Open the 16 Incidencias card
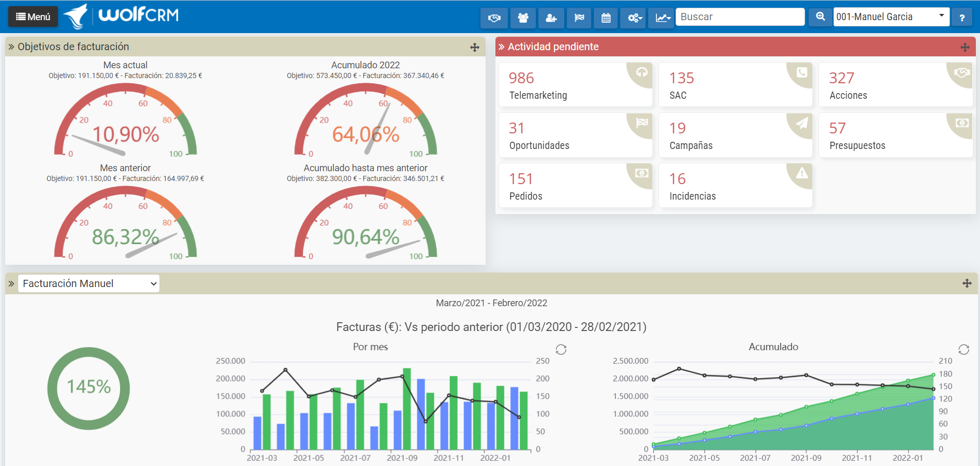 (x=735, y=186)
